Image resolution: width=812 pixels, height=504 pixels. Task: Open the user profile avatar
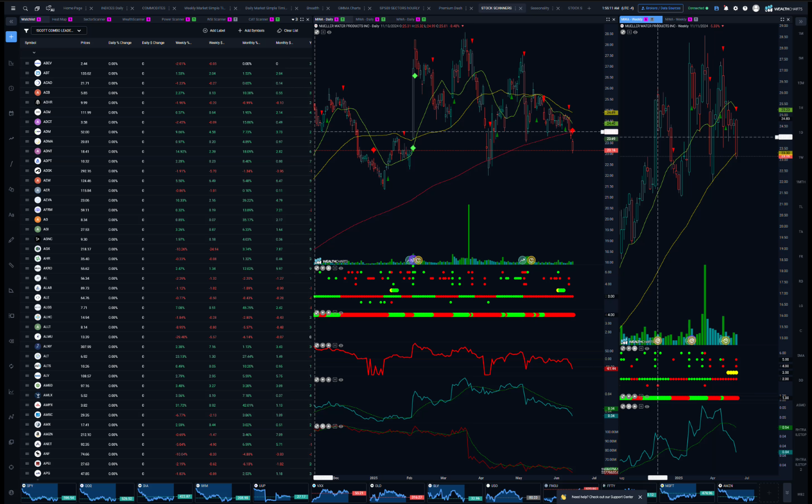pyautogui.click(x=756, y=9)
